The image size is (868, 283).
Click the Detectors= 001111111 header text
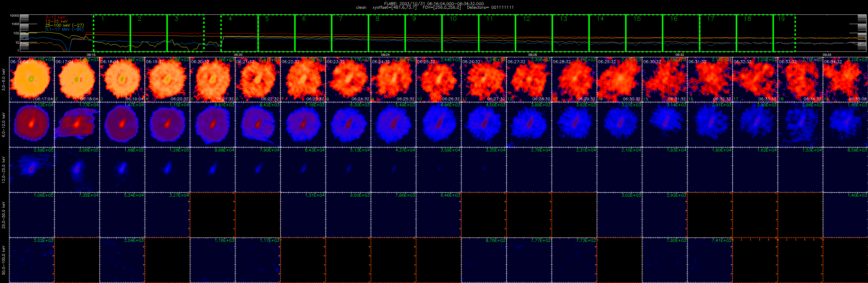point(490,8)
